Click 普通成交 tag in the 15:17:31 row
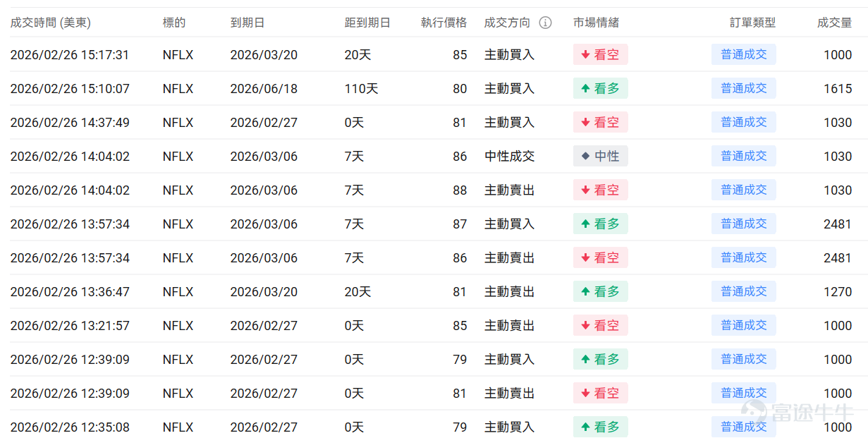The height and width of the screenshot is (438, 868). pyautogui.click(x=744, y=54)
